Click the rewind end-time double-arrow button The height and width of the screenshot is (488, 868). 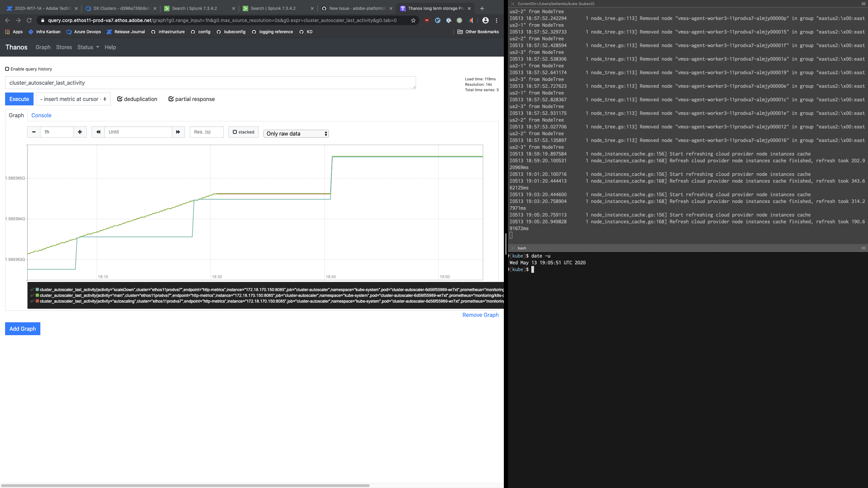(x=98, y=132)
